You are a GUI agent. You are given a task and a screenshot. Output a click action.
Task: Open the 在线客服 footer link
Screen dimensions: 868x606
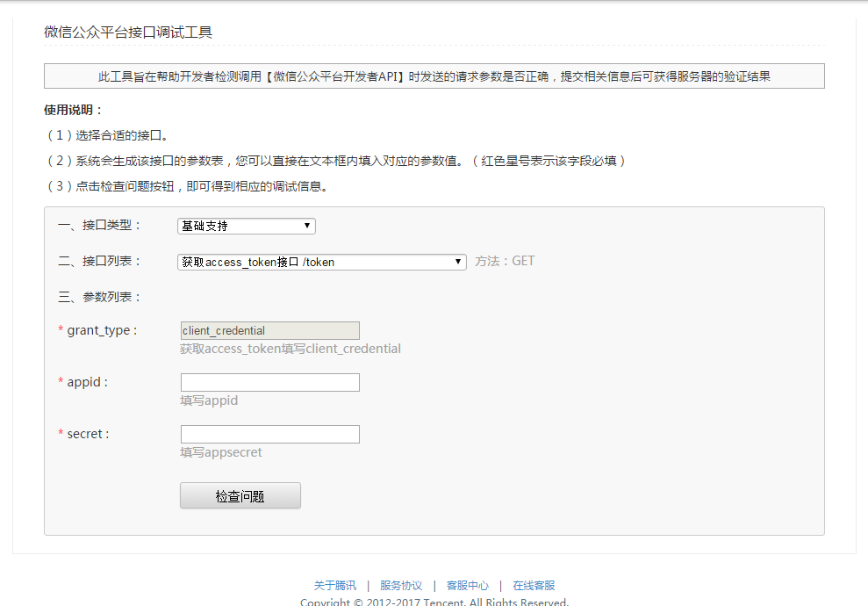(534, 586)
